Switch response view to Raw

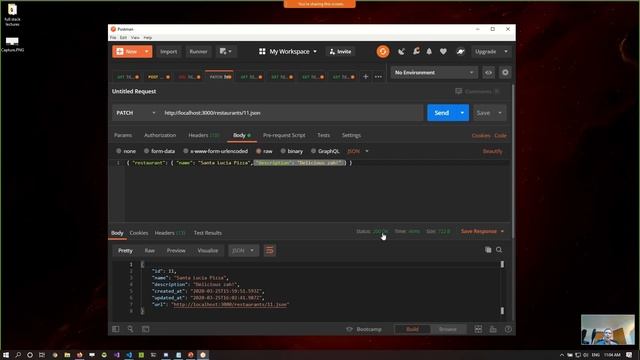(149, 250)
